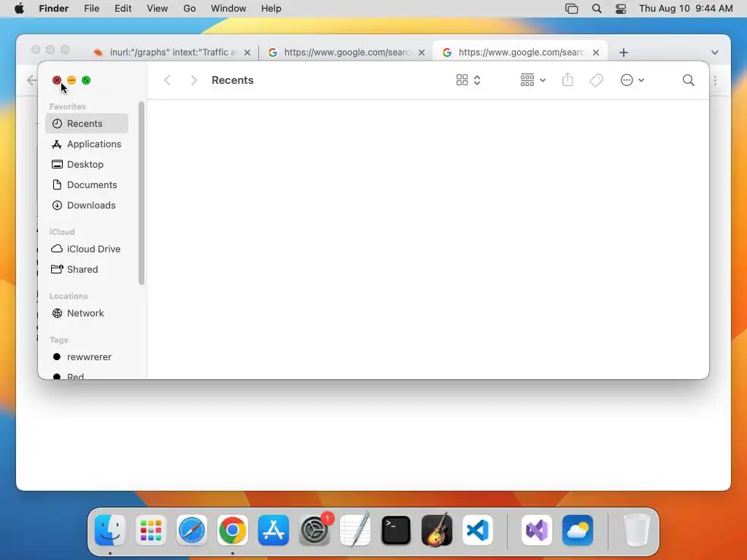Open GarageBand from the Dock

437,530
